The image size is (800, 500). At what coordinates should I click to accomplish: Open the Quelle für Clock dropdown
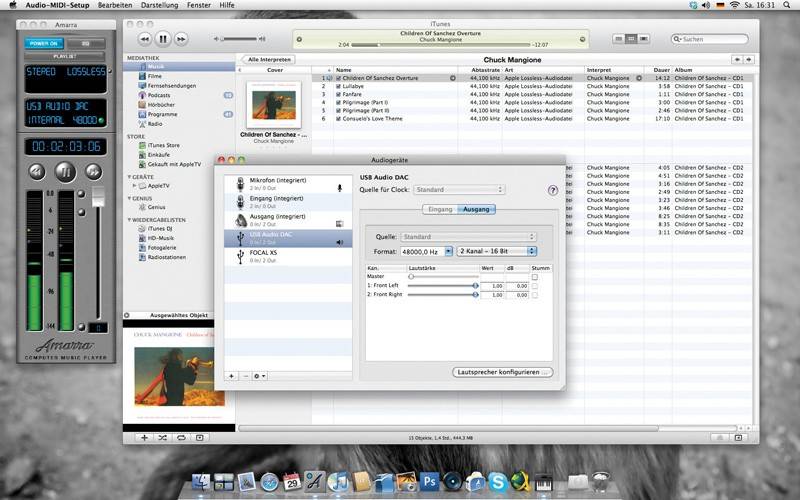pyautogui.click(x=459, y=190)
